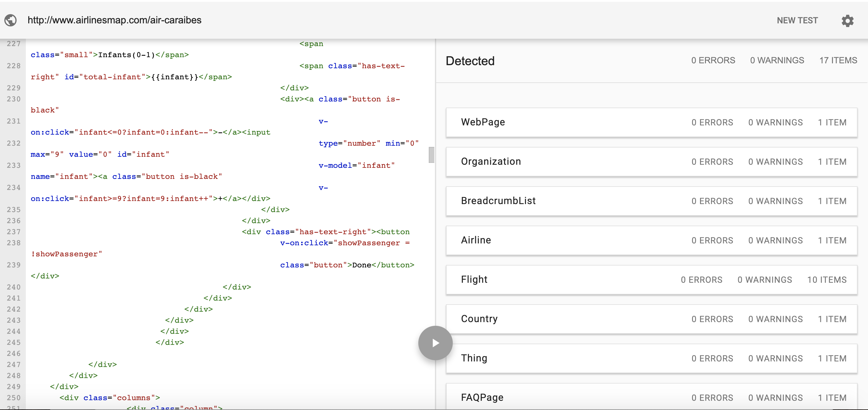This screenshot has height=410, width=868.
Task: Click the airlinesmap URL text
Action: tap(114, 20)
